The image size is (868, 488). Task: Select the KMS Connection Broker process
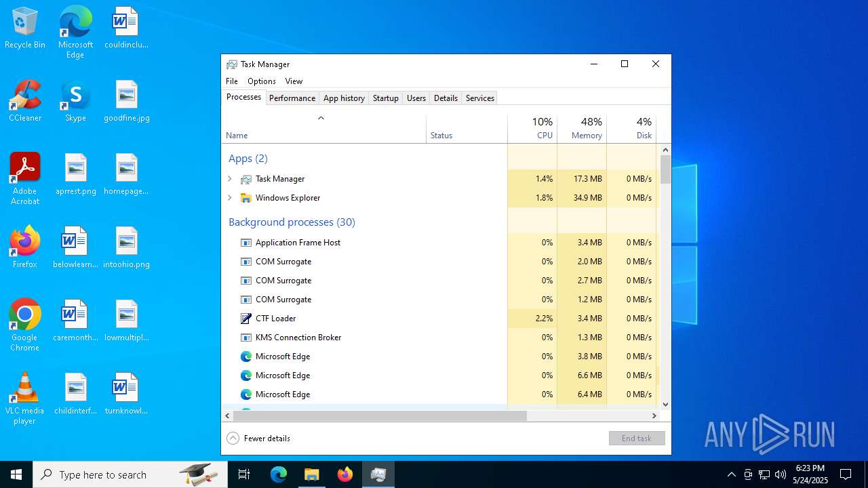pos(440,338)
